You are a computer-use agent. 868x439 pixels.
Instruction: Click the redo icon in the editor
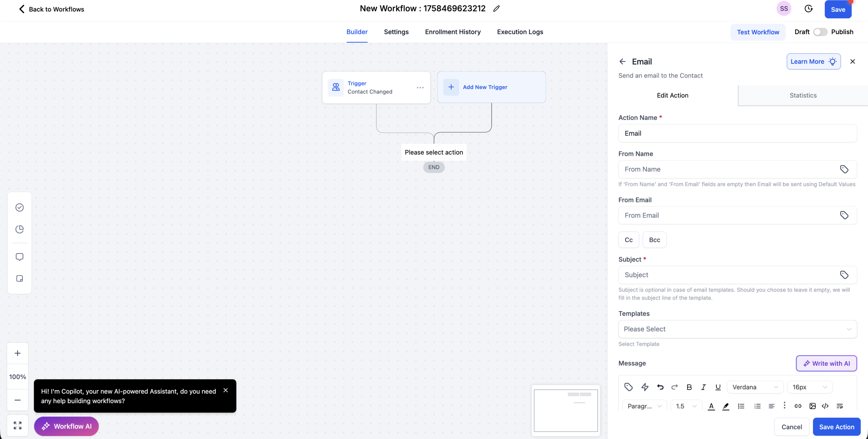(674, 387)
